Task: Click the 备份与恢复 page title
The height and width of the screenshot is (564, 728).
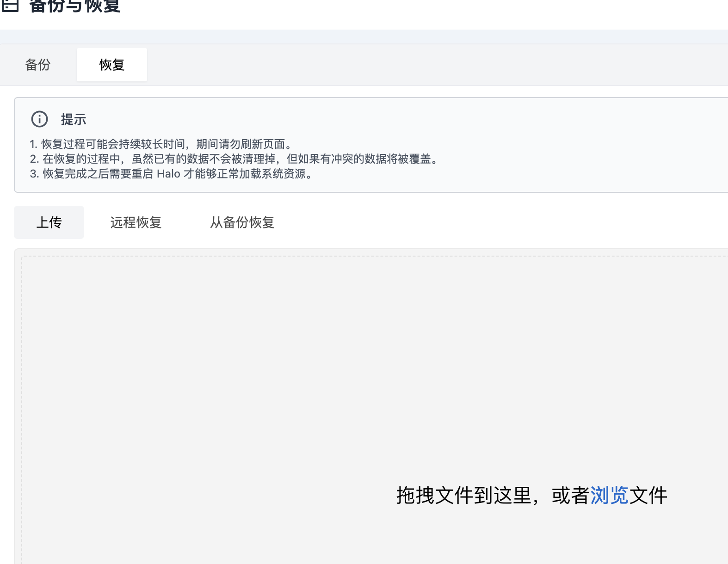Action: [x=75, y=6]
